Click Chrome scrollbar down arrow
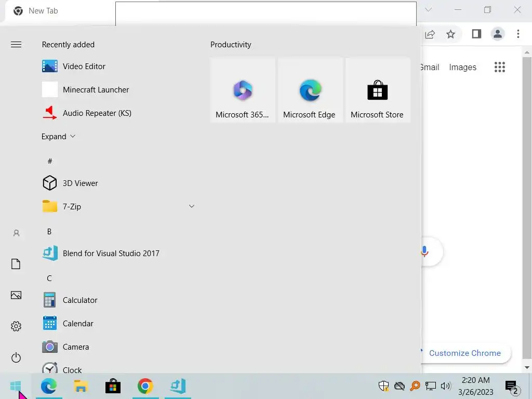Screen dimensions: 532x399 coord(527,367)
